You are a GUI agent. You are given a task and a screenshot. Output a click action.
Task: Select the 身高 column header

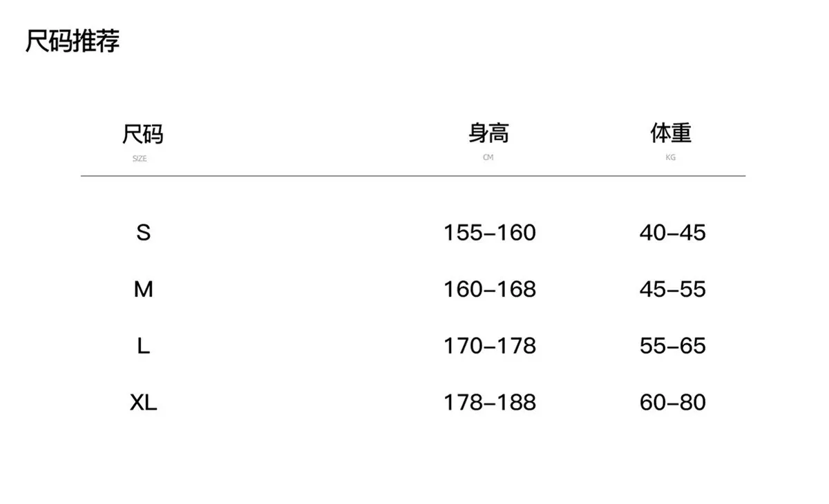(x=488, y=133)
